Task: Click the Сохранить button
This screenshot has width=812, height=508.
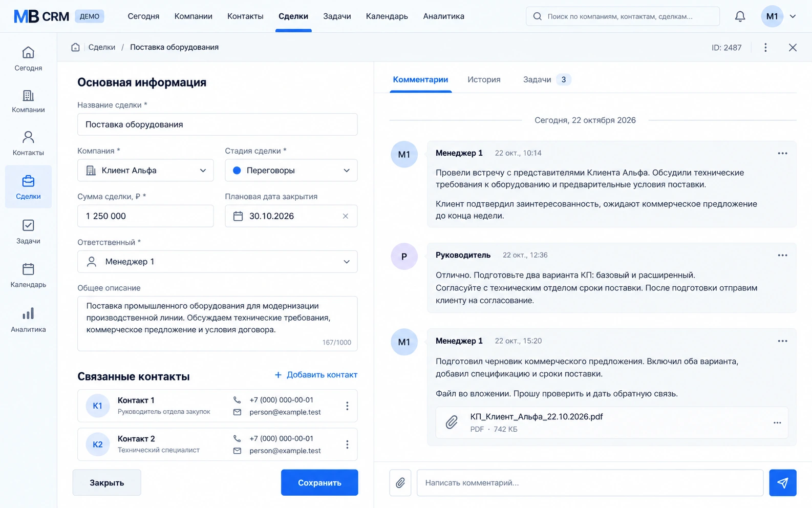Action: 319,483
